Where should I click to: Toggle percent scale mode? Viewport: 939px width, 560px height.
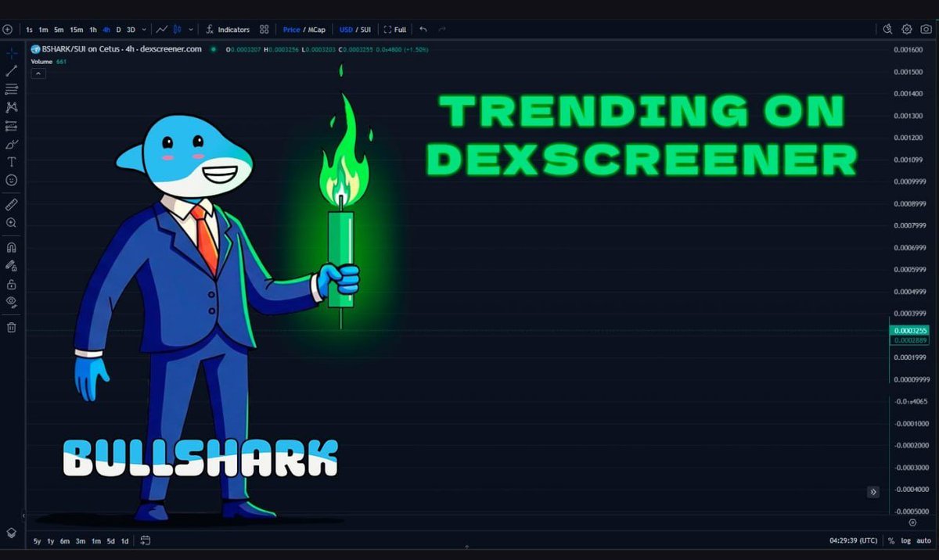click(891, 541)
